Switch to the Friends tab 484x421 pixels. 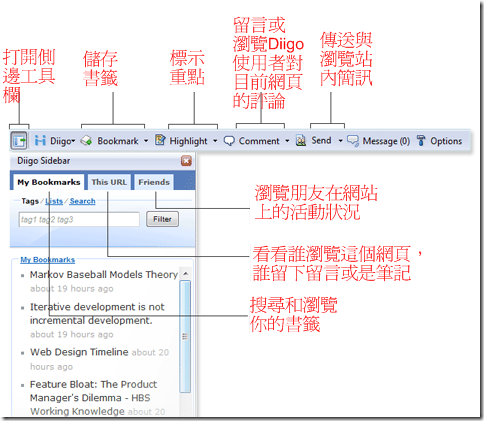(154, 182)
